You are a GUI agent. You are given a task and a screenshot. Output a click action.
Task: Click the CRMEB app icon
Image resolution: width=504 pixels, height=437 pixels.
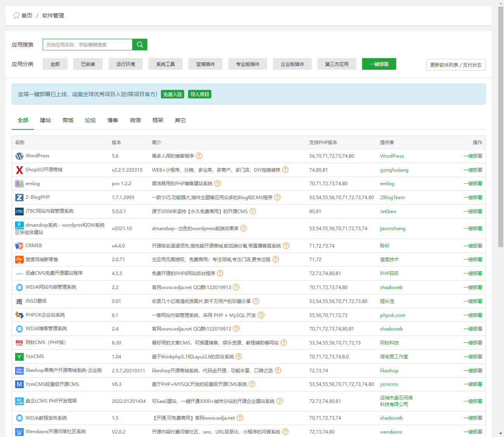(x=19, y=246)
